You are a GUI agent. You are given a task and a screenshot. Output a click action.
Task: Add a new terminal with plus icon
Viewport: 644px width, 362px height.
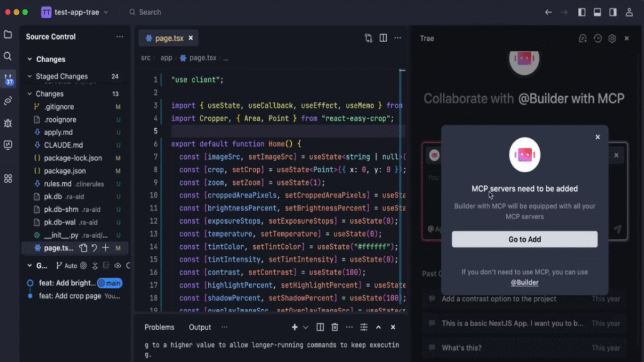pos(294,327)
